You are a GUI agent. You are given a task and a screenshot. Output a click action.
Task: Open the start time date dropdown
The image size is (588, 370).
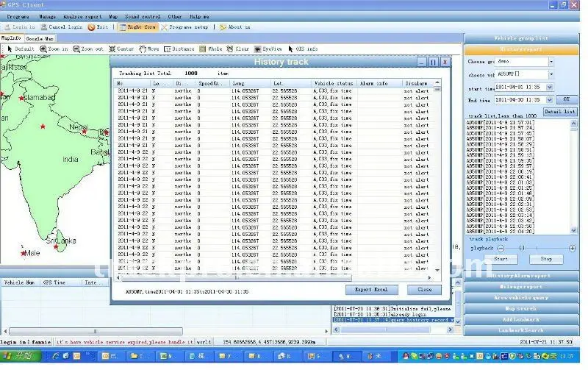coord(549,88)
